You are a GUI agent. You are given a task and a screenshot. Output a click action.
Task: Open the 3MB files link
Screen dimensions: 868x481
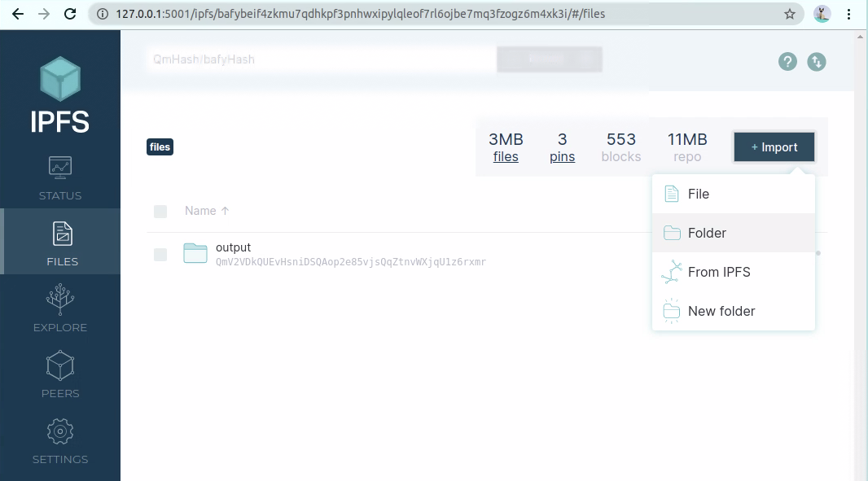coord(506,148)
